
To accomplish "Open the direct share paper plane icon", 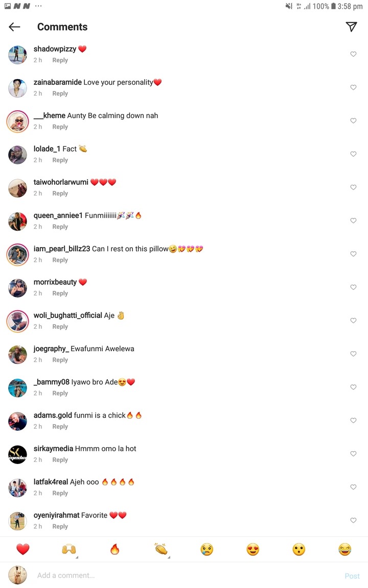I will pos(351,26).
